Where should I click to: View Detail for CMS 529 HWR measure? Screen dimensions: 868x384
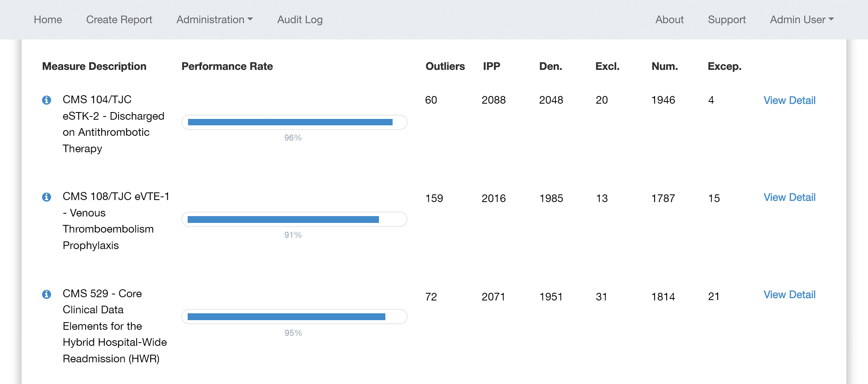pyautogui.click(x=790, y=294)
